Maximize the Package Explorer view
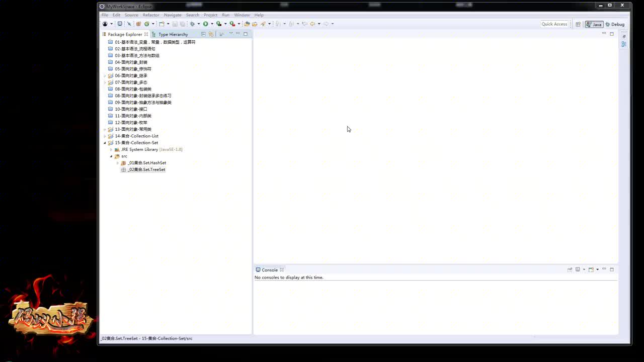 (x=246, y=34)
